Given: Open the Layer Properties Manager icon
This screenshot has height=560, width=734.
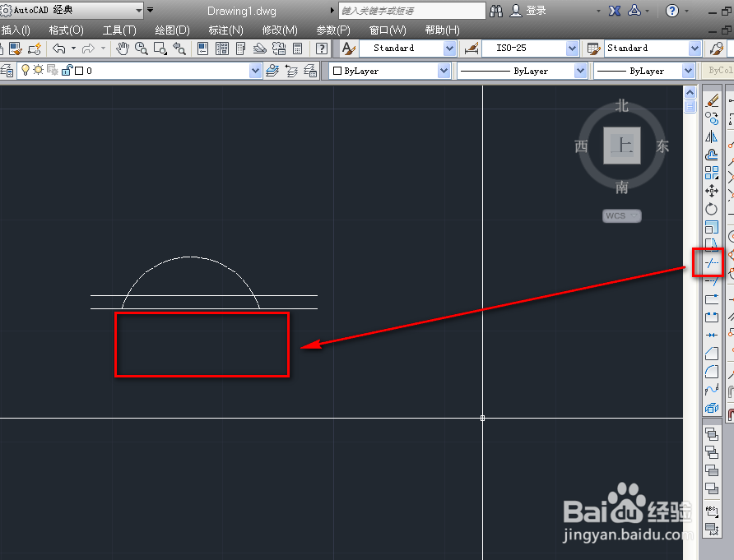Looking at the screenshot, I should pyautogui.click(x=7, y=71).
